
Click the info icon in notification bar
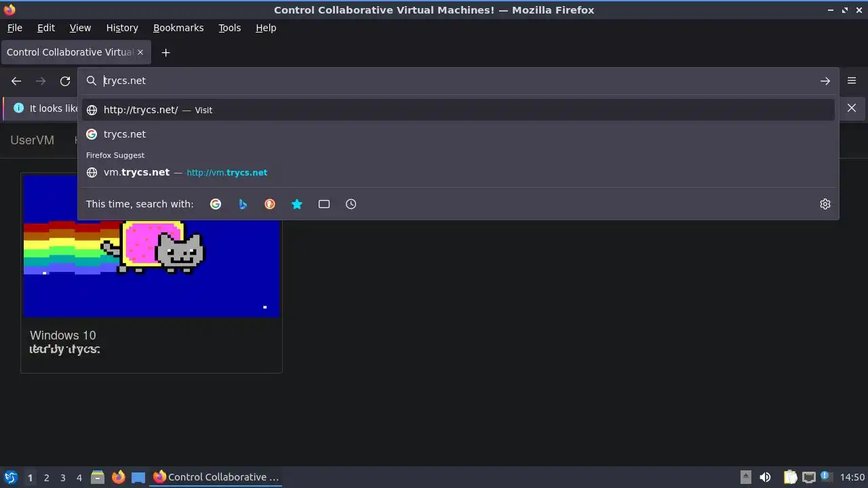tap(18, 108)
